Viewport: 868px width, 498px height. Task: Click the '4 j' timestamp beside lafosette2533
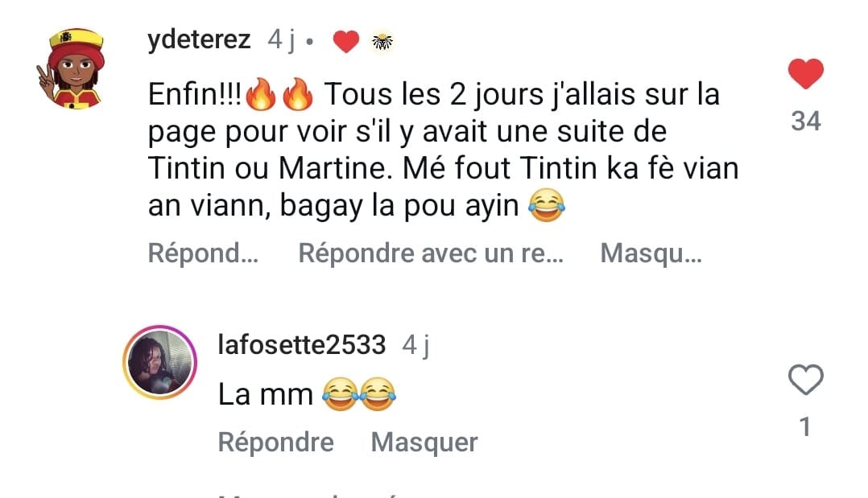(x=415, y=345)
